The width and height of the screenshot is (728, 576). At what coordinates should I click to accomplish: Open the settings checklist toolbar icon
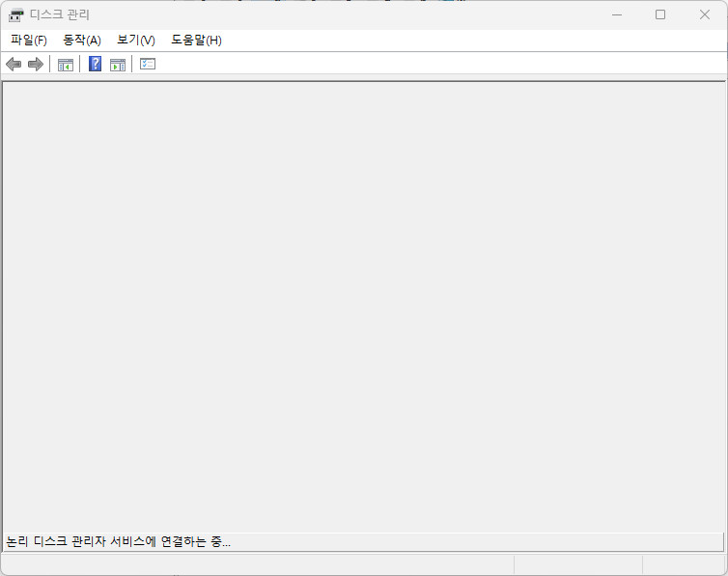click(148, 64)
